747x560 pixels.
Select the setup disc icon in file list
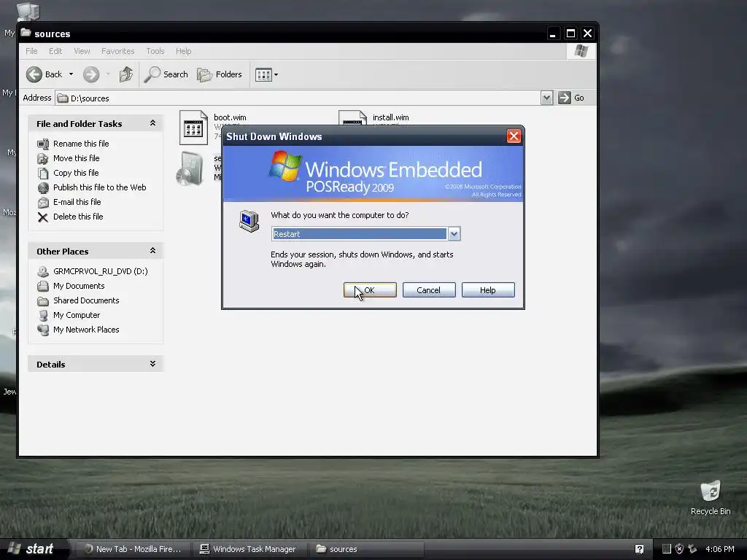(x=190, y=168)
